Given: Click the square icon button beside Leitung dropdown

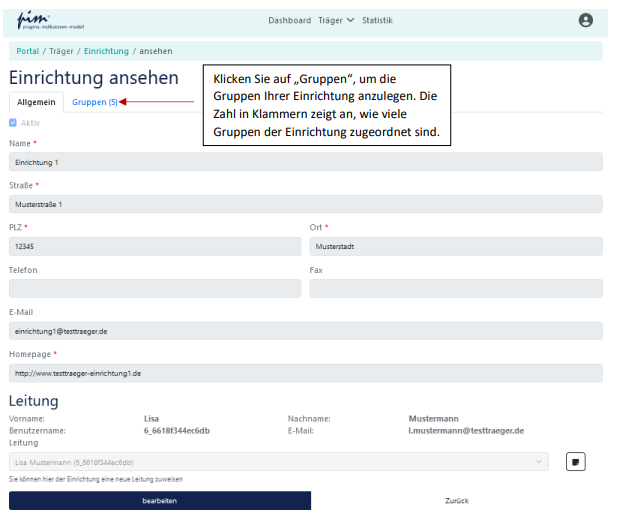Looking at the screenshot, I should click(x=576, y=461).
